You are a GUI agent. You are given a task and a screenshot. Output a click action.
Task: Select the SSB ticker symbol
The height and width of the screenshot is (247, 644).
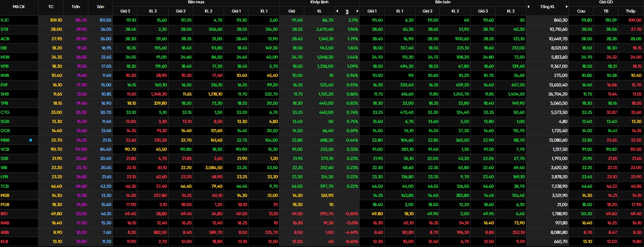(x=4, y=158)
